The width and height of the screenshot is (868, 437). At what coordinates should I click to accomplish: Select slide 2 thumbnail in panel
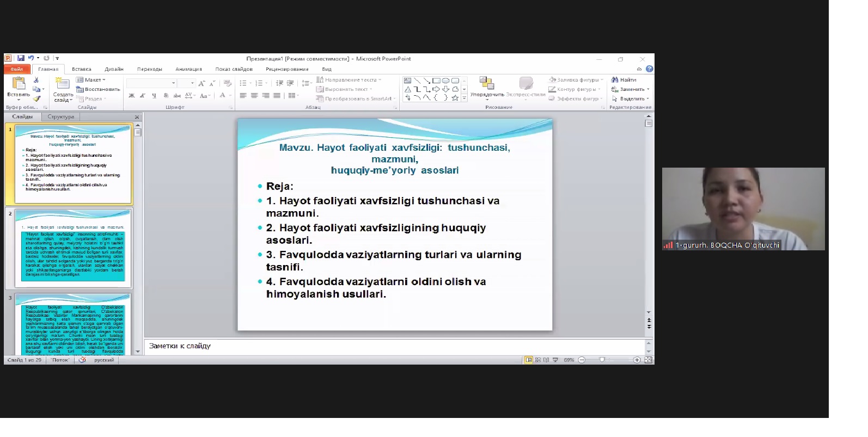click(73, 248)
